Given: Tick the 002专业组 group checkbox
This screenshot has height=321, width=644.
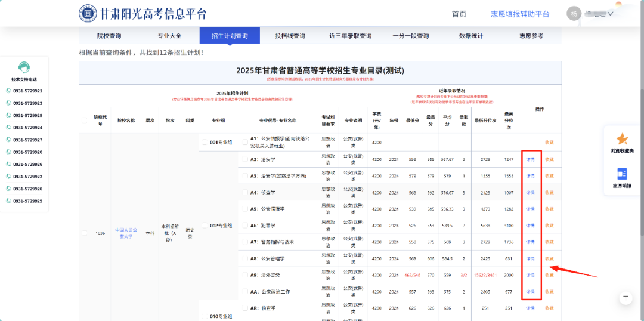Looking at the screenshot, I should click(x=205, y=226).
